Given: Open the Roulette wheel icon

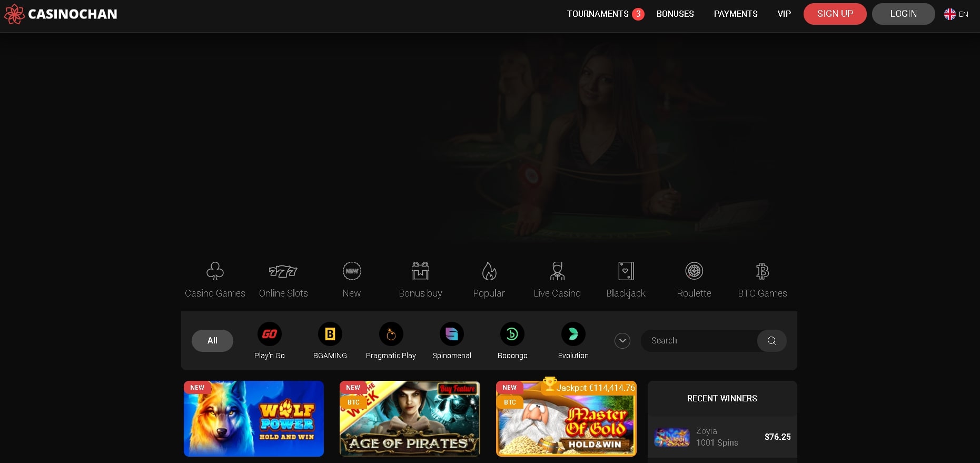Looking at the screenshot, I should click(694, 271).
